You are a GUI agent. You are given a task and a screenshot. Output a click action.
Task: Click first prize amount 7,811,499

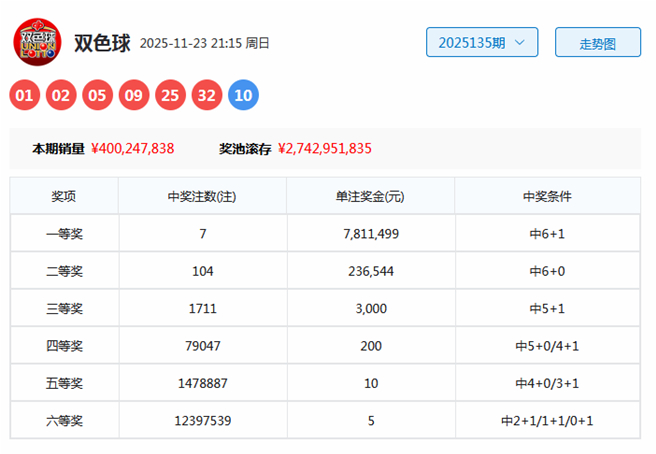[371, 233]
